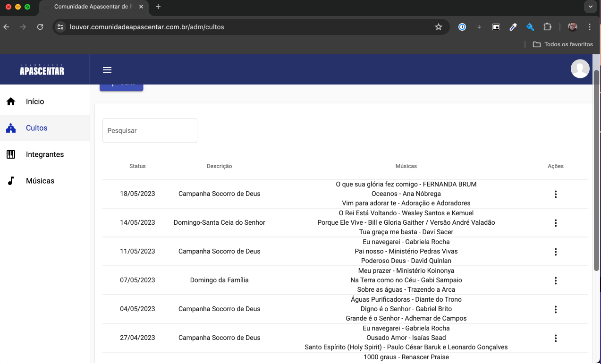Viewport: 601px width, 364px height.
Task: Click date 07/05/2023
Action: point(137,280)
